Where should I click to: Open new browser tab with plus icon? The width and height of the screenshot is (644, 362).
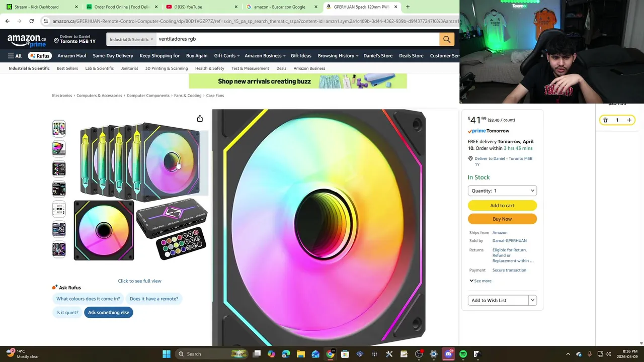tap(408, 7)
